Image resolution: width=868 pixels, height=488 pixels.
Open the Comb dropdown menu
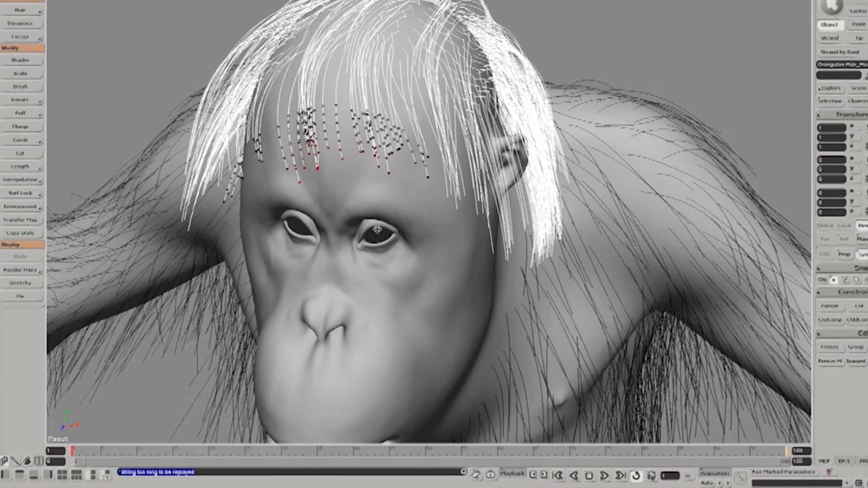[22, 140]
